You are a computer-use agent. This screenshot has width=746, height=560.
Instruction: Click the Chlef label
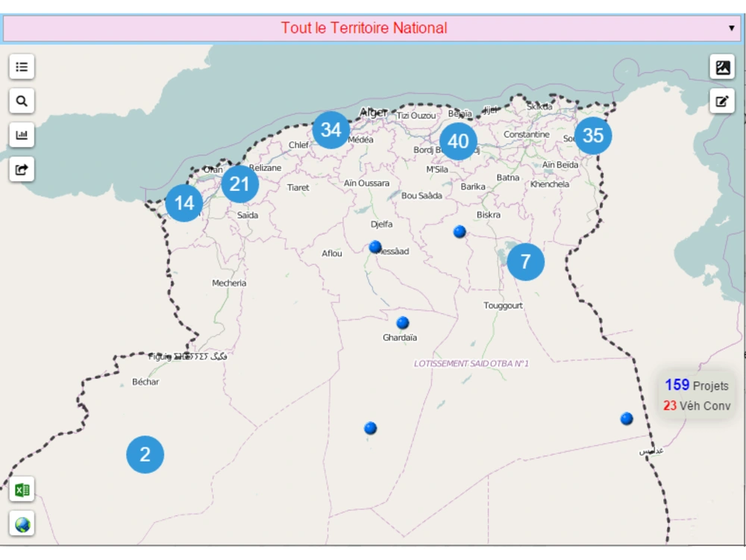299,145
